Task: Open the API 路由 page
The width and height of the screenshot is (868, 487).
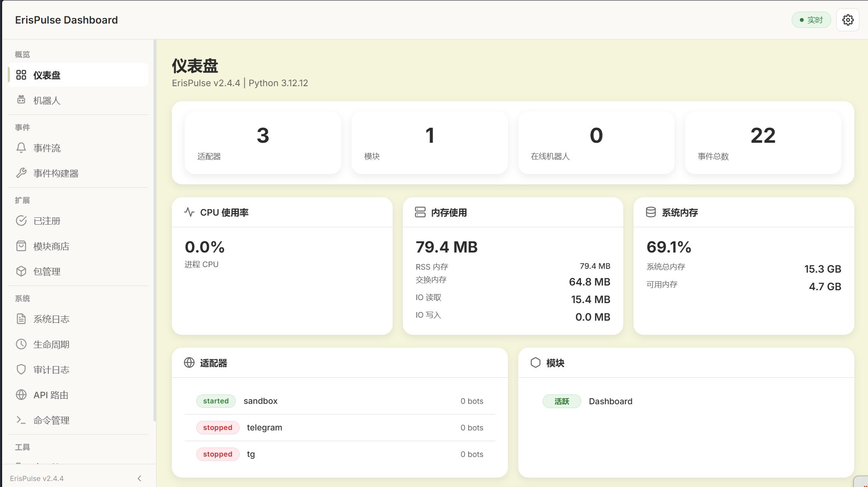Action: (78, 395)
